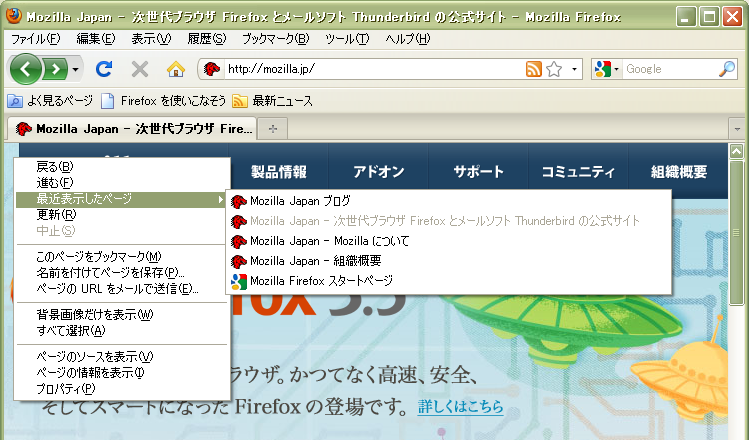
Task: Open Mozilla Japan - Mozilla について entry
Action: [449, 241]
